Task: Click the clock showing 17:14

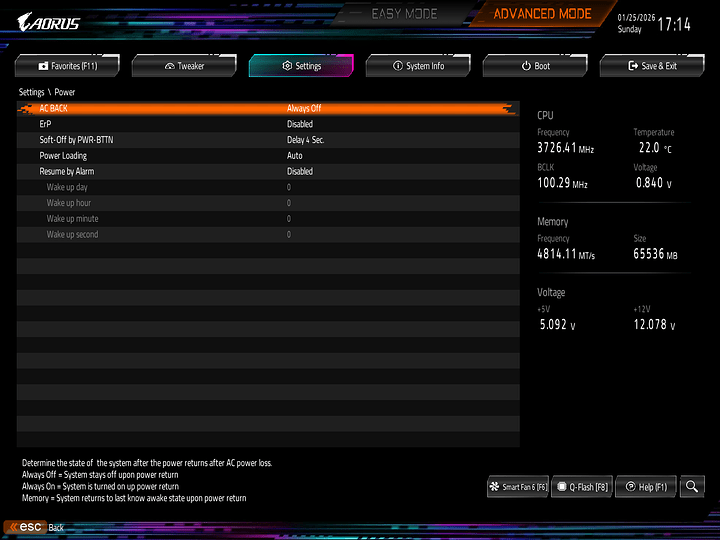Action: (674, 24)
